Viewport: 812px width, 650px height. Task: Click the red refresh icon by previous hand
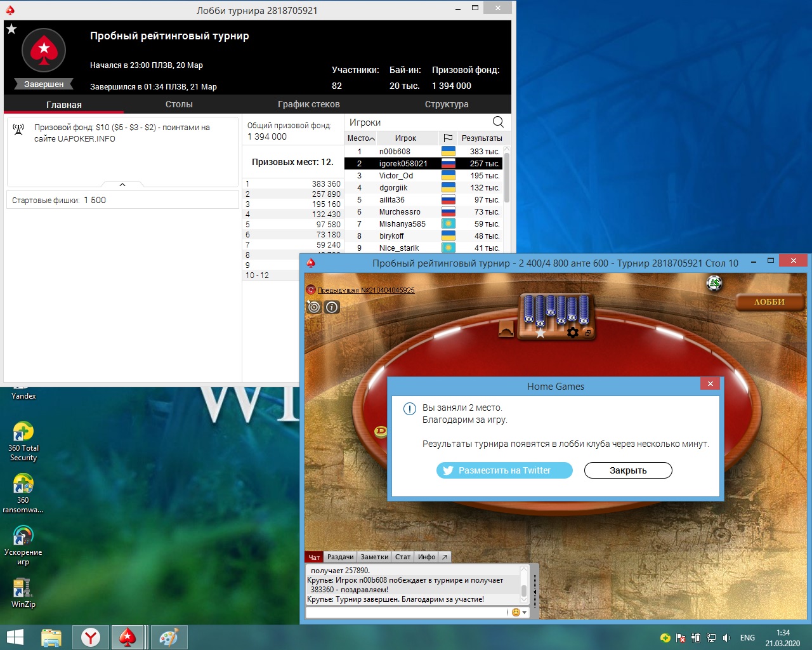(x=311, y=289)
